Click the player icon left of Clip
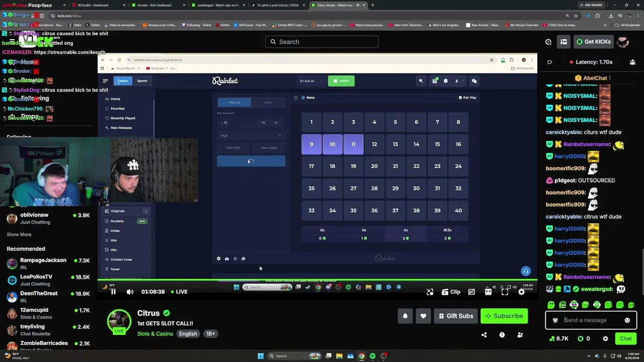The width and height of the screenshot is (644, 362). 430,292
